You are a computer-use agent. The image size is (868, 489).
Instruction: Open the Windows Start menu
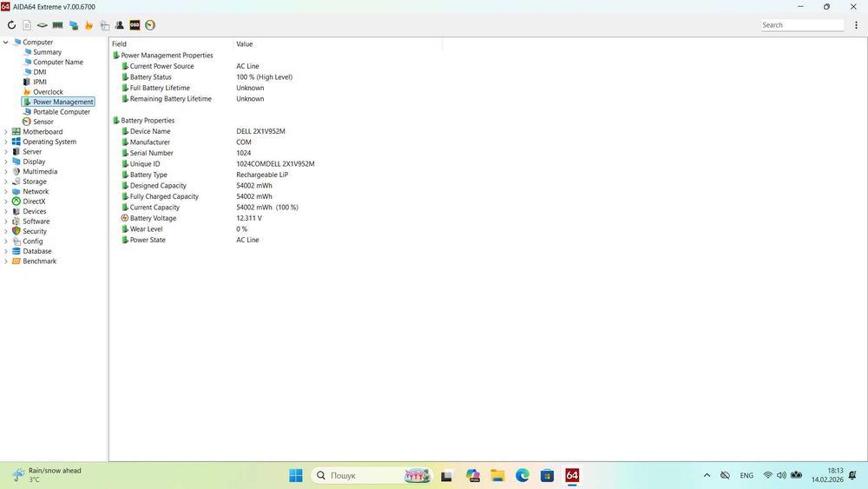click(x=296, y=475)
